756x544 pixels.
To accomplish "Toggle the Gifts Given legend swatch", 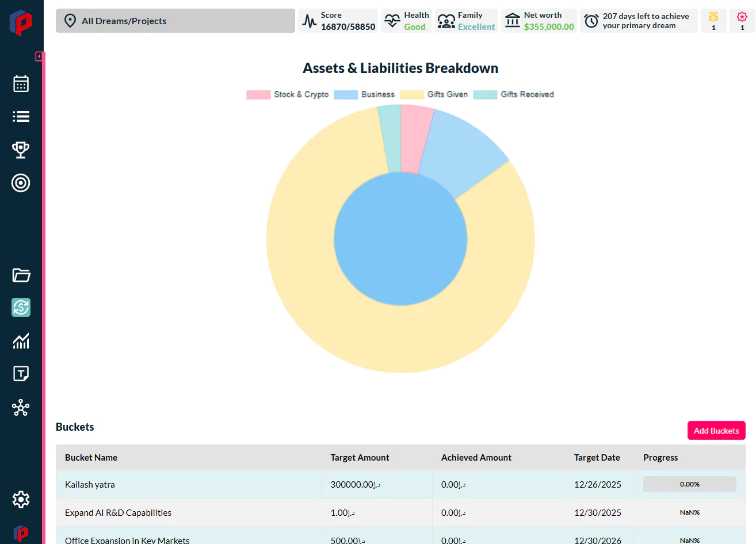I will point(412,94).
